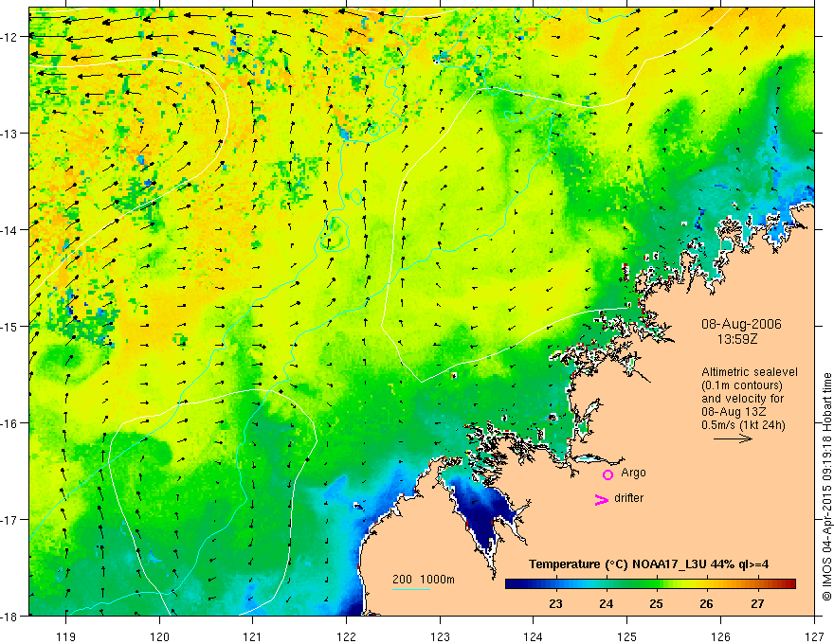This screenshot has height=644, width=834.
Task: Click the 122 longitude axis label
Action: coord(346,636)
